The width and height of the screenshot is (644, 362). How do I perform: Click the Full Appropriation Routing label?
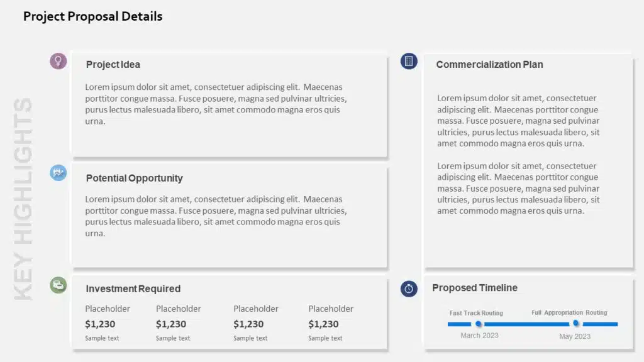click(x=569, y=312)
